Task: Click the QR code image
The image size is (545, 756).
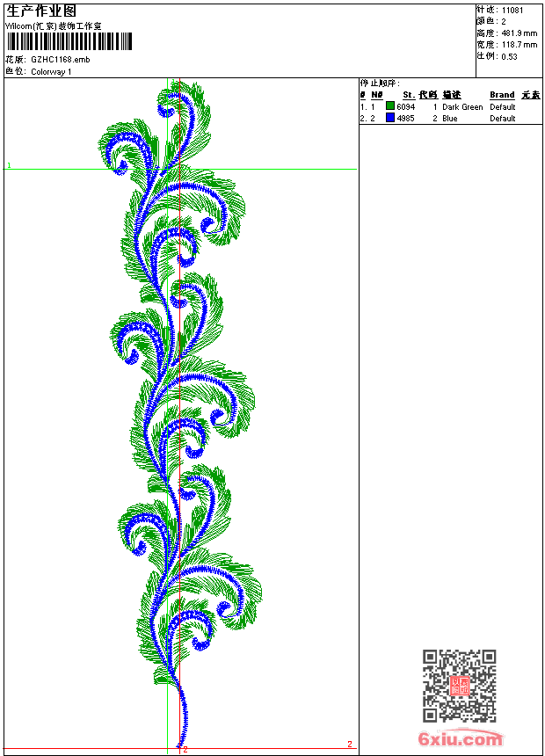Action: (459, 686)
